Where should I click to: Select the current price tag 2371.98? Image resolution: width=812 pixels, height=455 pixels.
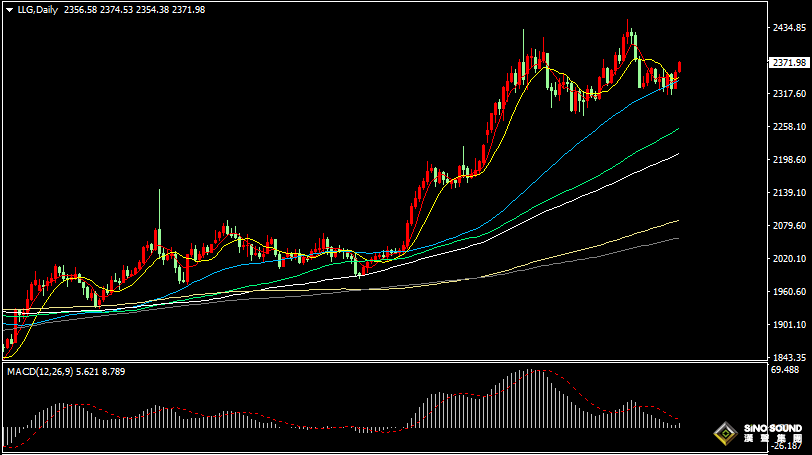[x=788, y=63]
